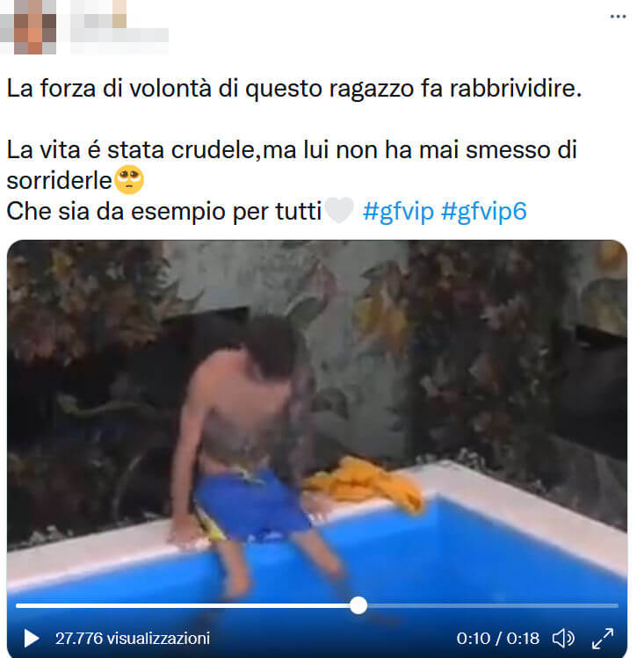Click the pleading face emoji after sorriderle
This screenshot has height=658, width=644.
coord(129,180)
